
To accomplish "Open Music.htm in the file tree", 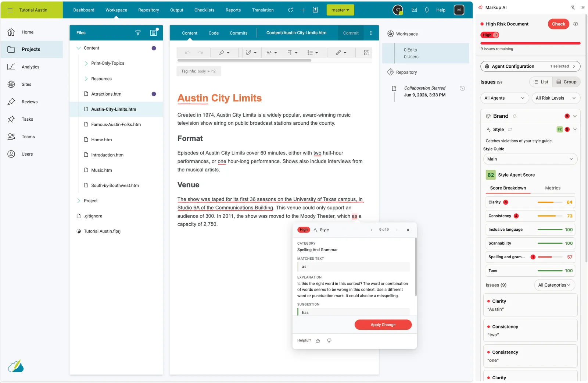I will (x=101, y=170).
